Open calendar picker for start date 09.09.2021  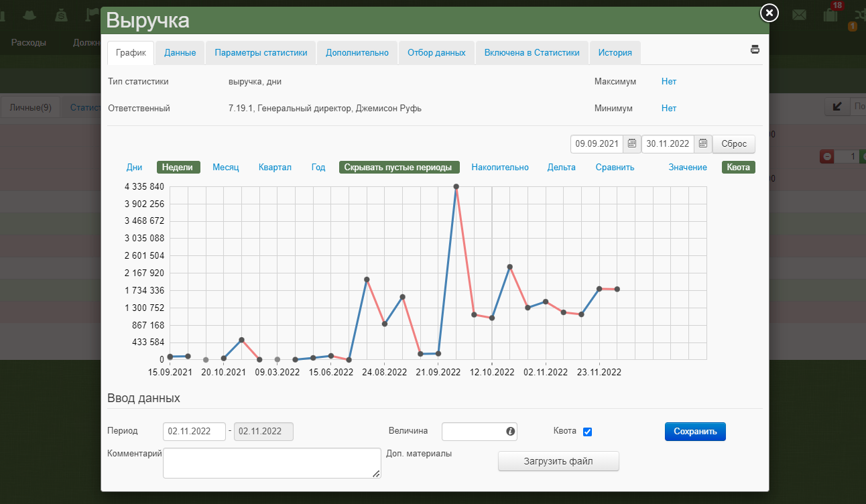tap(631, 143)
